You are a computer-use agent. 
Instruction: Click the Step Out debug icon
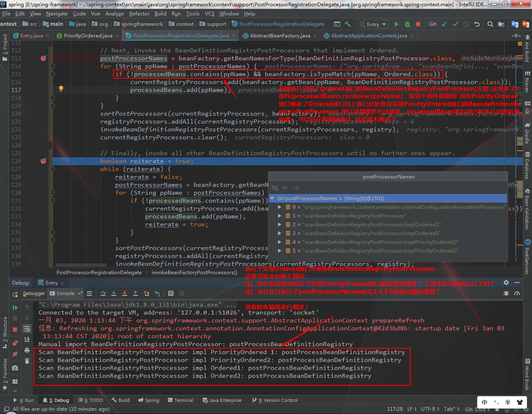pyautogui.click(x=135, y=293)
